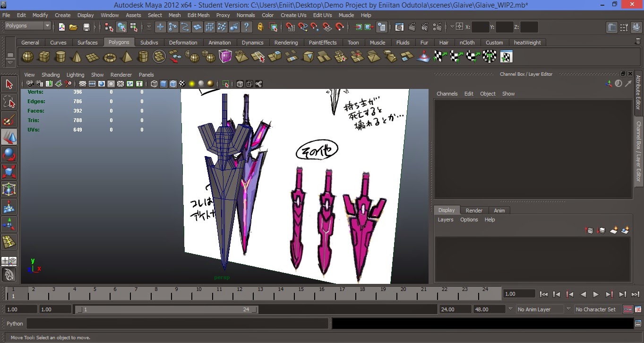This screenshot has height=343, width=644.
Task: Open the Polygons menu set dropdown
Action: tap(28, 26)
